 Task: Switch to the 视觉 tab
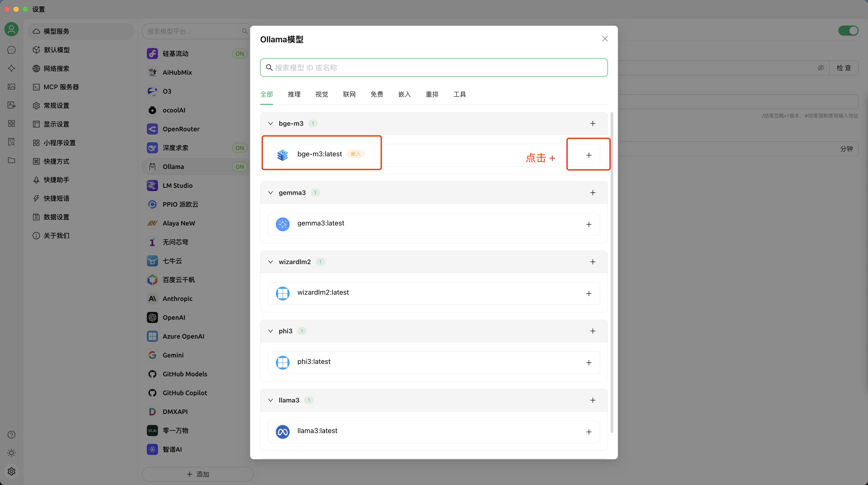pyautogui.click(x=322, y=94)
